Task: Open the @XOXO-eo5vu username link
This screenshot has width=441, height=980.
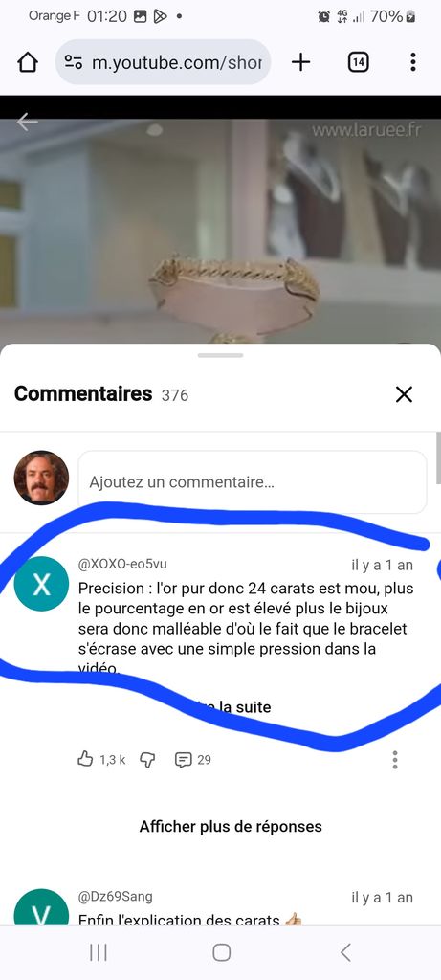Action: [122, 564]
